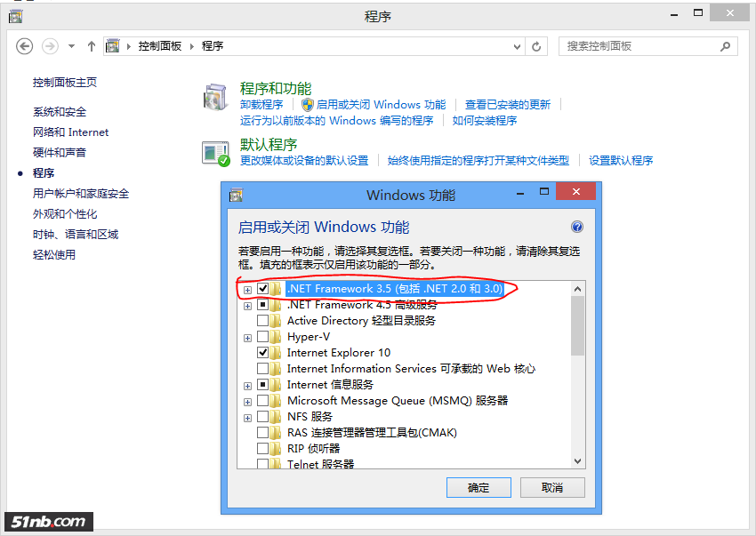Open 轻松使用 in the sidebar
This screenshot has width=756, height=536.
(x=54, y=254)
